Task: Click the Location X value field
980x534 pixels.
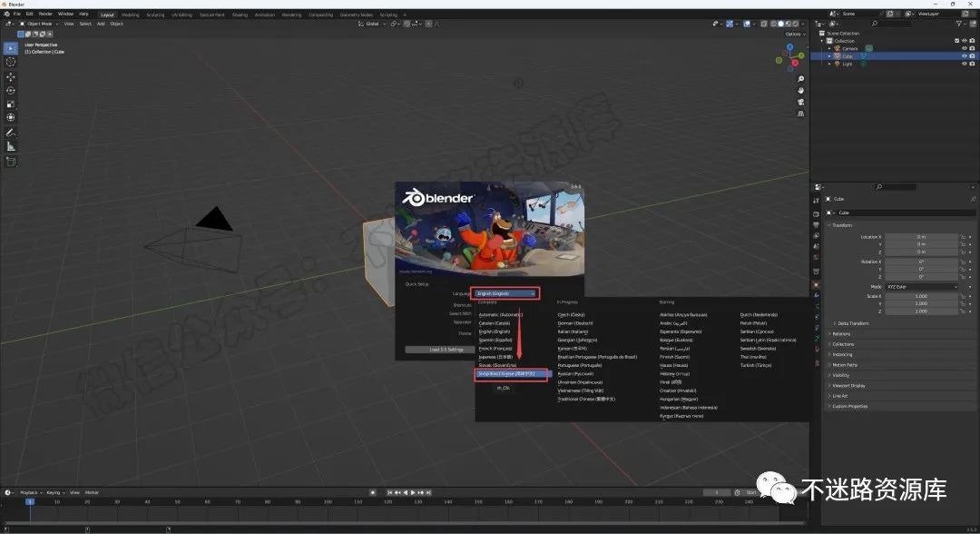Action: pos(921,237)
